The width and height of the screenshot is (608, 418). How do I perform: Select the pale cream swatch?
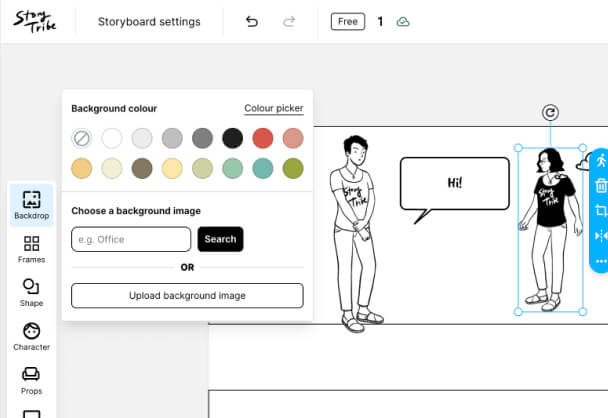tap(112, 168)
